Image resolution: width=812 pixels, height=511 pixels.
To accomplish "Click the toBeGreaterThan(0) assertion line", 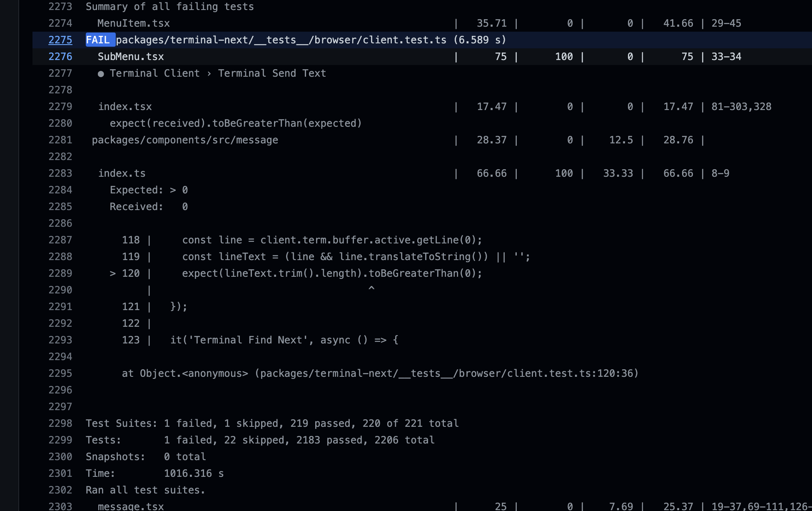I will click(331, 273).
